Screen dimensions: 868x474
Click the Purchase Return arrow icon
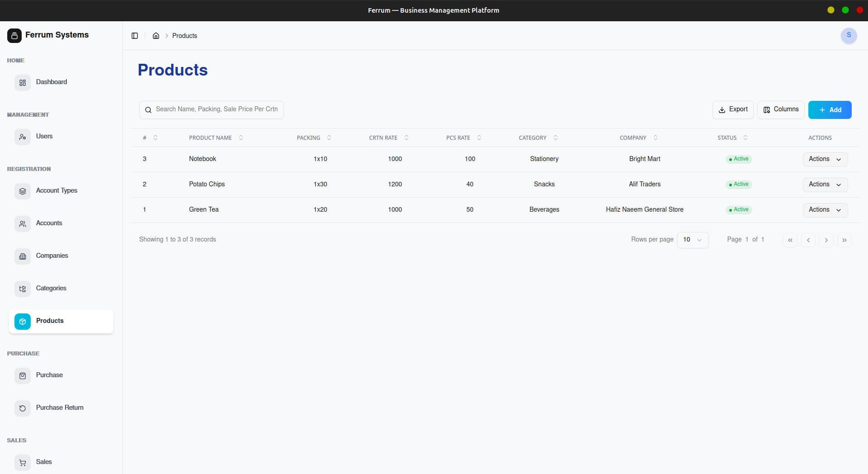23,408
